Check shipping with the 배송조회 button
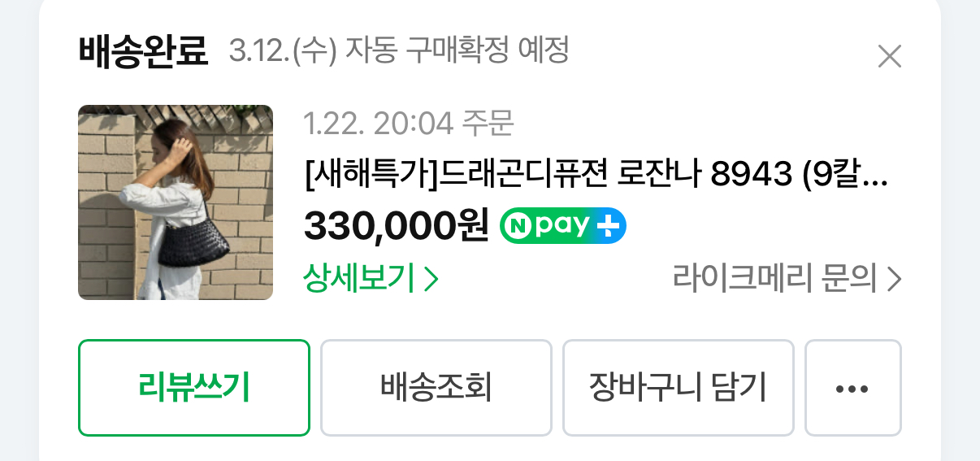 [x=436, y=388]
